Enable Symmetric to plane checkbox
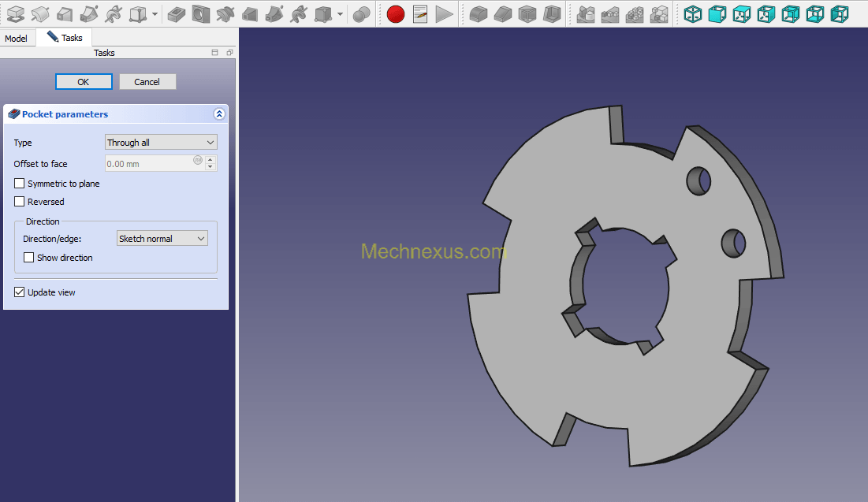This screenshot has height=502, width=868. coord(20,184)
